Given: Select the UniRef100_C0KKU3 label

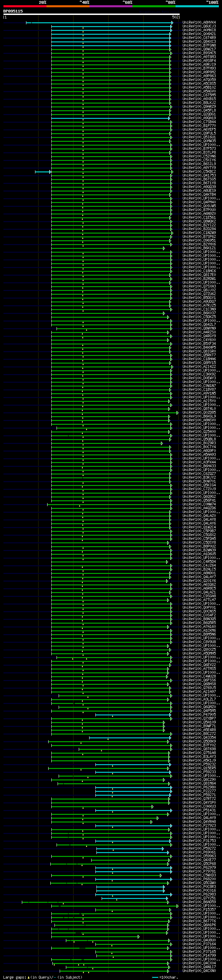Looking at the screenshot, I should 199,806.
